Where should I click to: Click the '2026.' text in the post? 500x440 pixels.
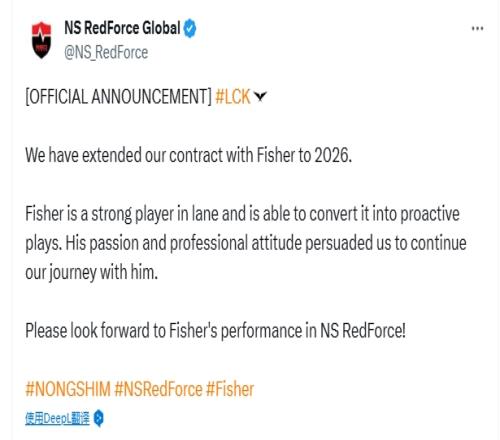pos(333,155)
